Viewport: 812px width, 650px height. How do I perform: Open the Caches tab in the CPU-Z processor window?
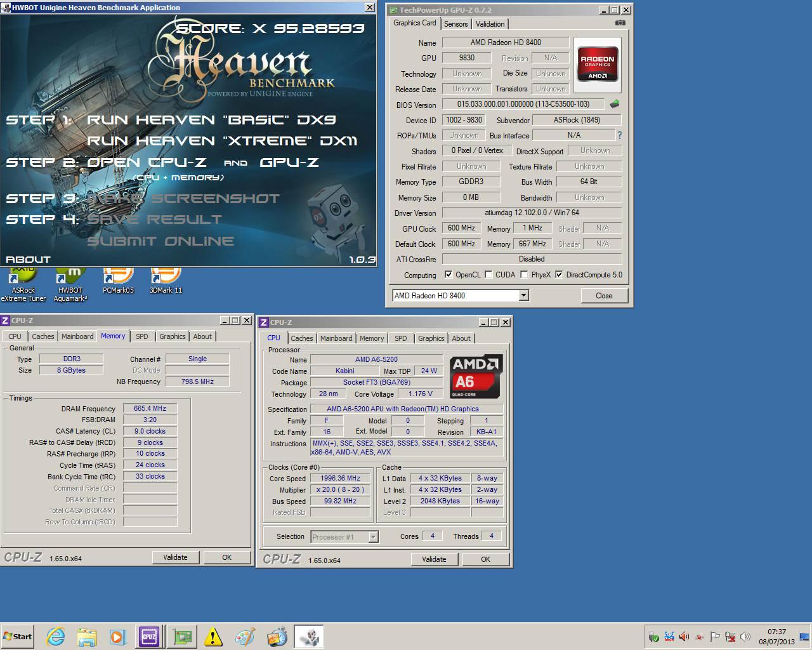[302, 338]
